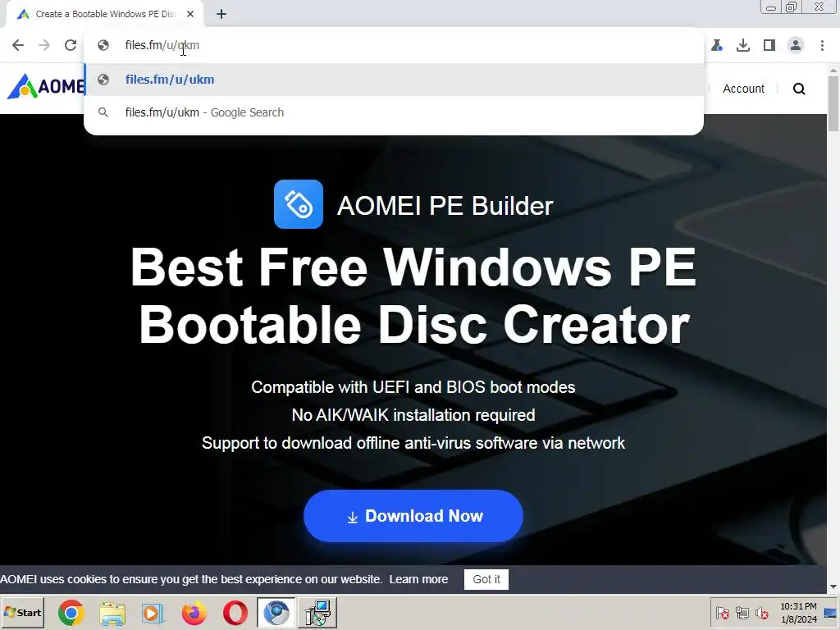Open the taskbar clock showing 10:31 PM
Viewport: 840px width, 630px height.
tap(798, 612)
